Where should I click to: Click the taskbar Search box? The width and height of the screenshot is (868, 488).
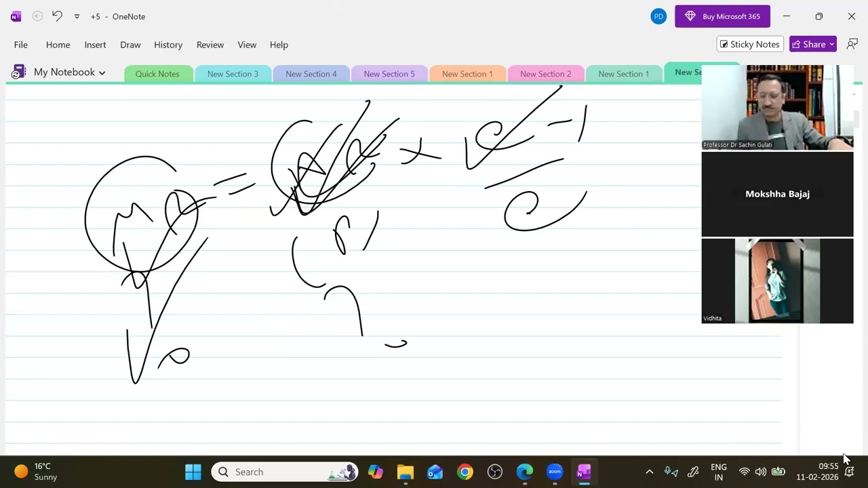point(284,472)
